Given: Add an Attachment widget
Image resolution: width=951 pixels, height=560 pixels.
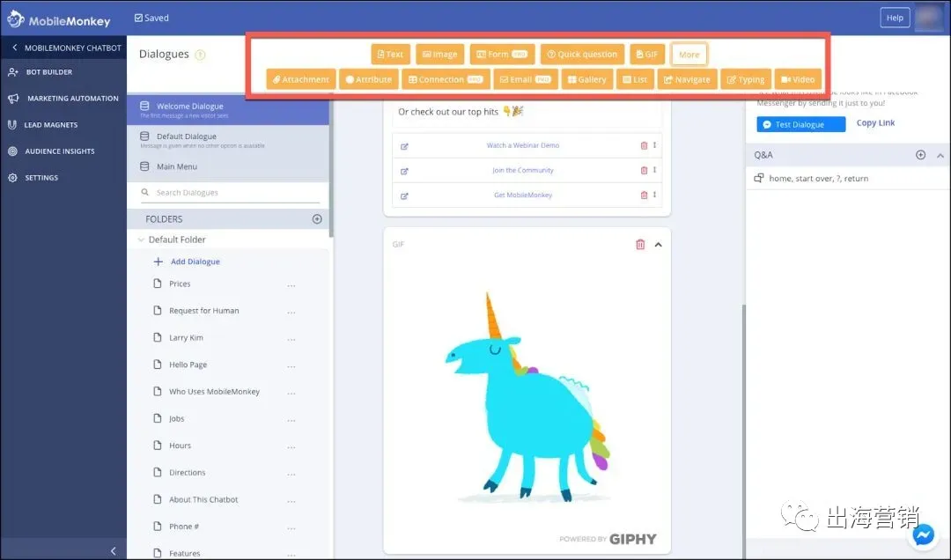Looking at the screenshot, I should pyautogui.click(x=301, y=79).
